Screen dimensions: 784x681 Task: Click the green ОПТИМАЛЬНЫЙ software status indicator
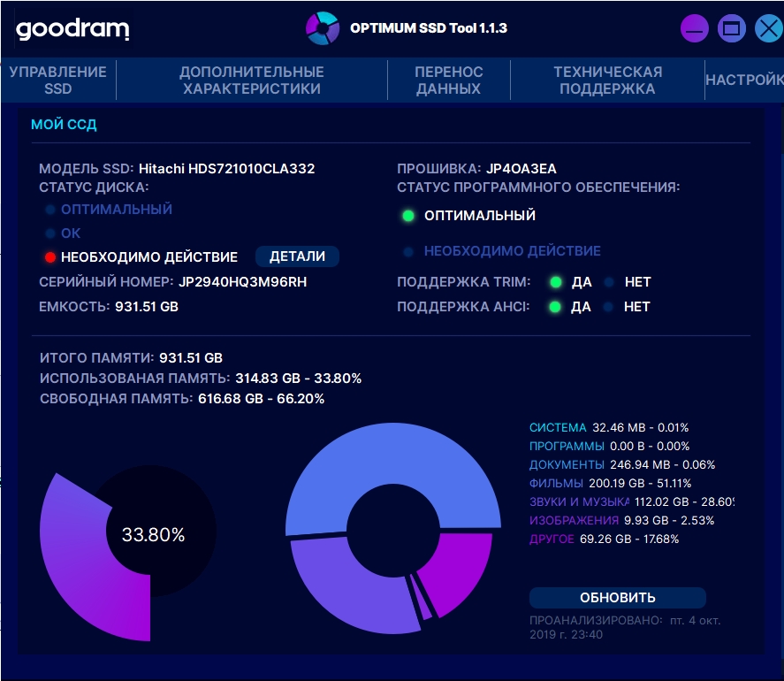408,216
